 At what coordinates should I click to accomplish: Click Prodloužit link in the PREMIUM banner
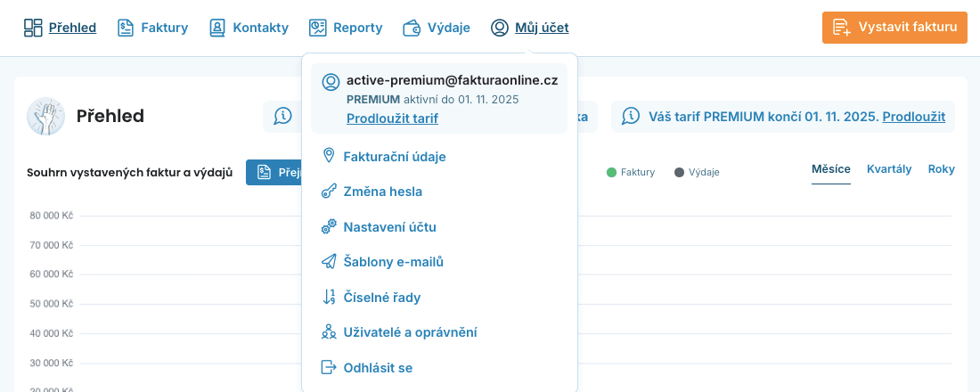pyautogui.click(x=913, y=117)
